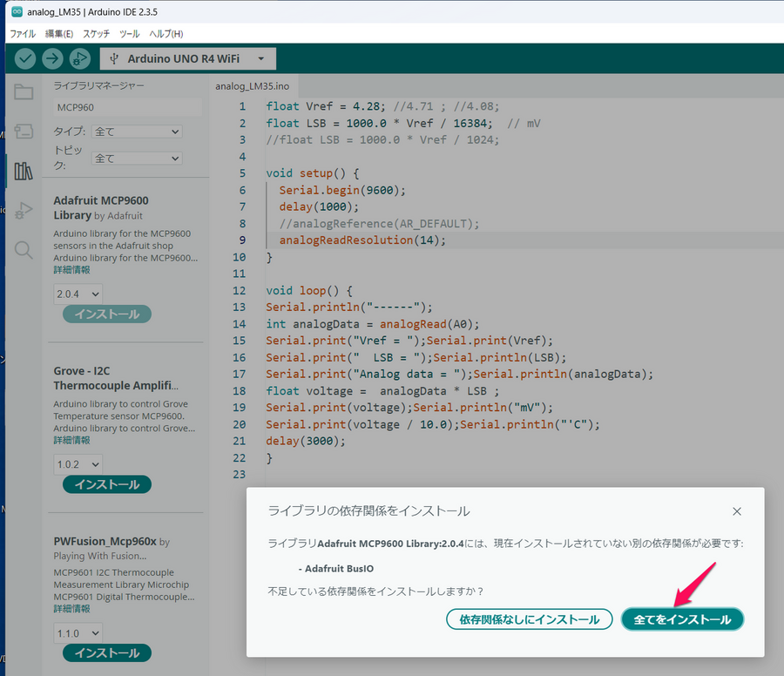784x676 pixels.
Task: Click the ライブラリの依存関係をインストール dialog title
Action: point(368,511)
